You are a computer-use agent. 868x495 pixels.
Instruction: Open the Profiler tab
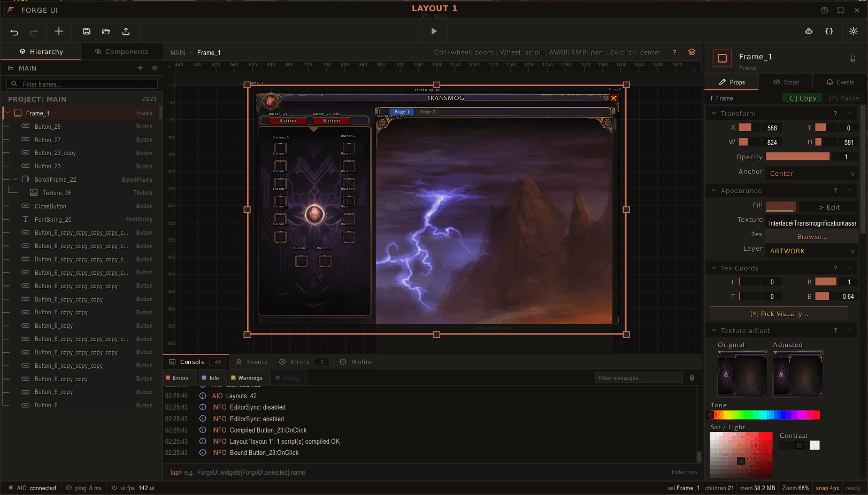pos(357,362)
